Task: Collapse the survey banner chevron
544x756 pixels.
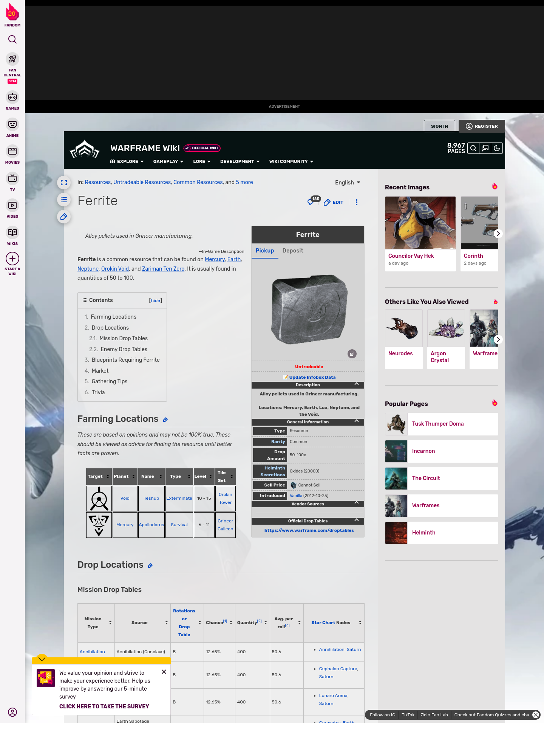Action: tap(42, 659)
